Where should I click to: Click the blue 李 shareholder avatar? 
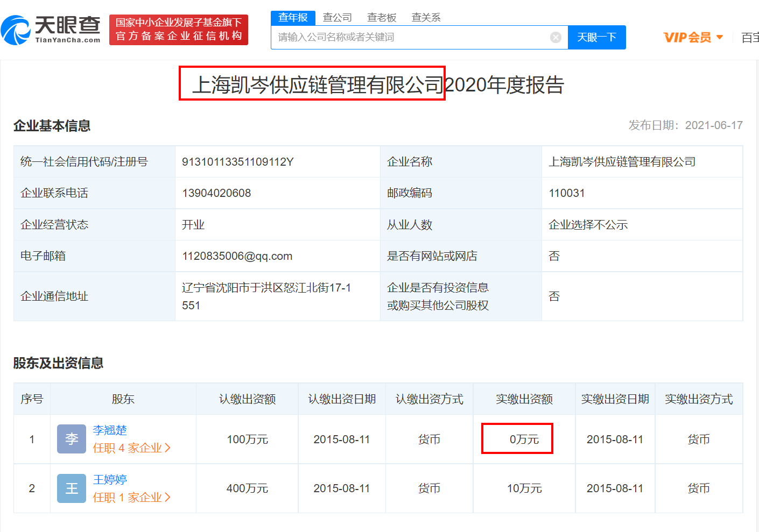pos(72,439)
